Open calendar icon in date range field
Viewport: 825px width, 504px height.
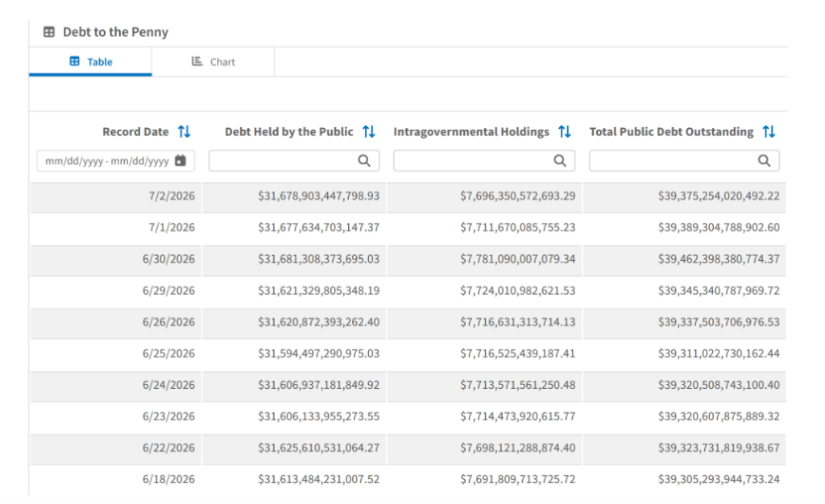coord(180,161)
